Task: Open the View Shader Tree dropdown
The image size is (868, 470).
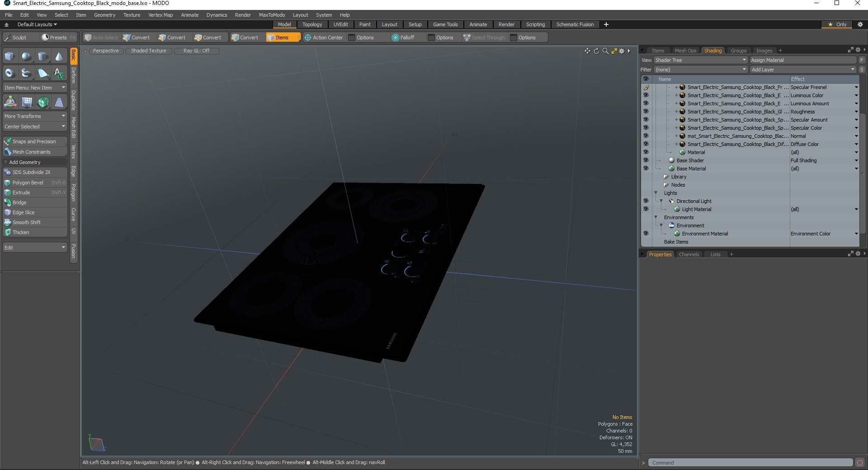Action: (x=701, y=60)
